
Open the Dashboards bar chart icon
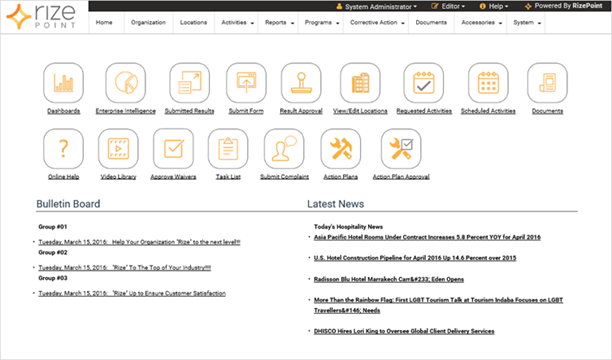coord(63,83)
